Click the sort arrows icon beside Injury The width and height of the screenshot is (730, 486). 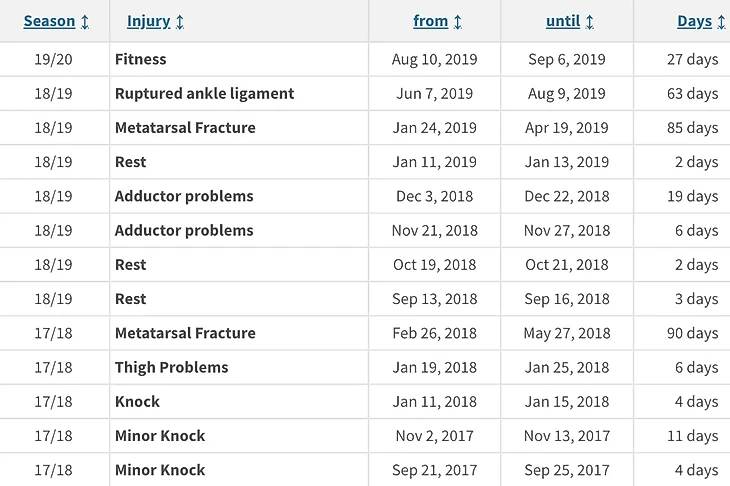[179, 21]
